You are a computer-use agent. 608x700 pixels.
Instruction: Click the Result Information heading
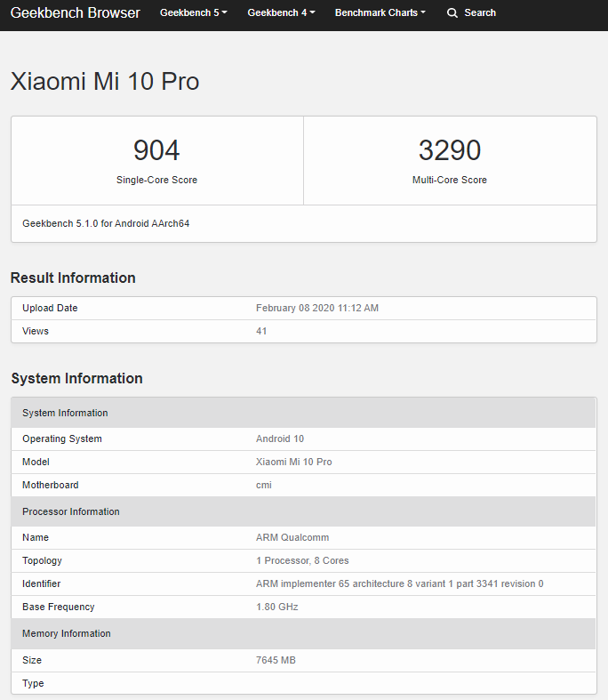73,278
